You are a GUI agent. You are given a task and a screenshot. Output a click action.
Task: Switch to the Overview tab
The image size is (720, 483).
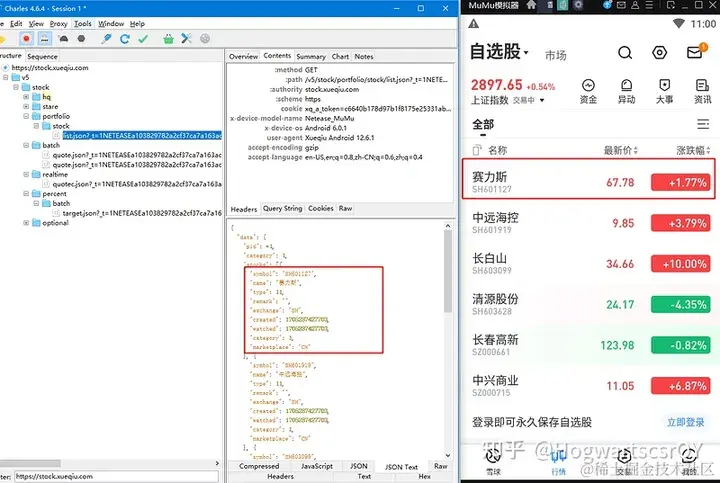(x=243, y=56)
